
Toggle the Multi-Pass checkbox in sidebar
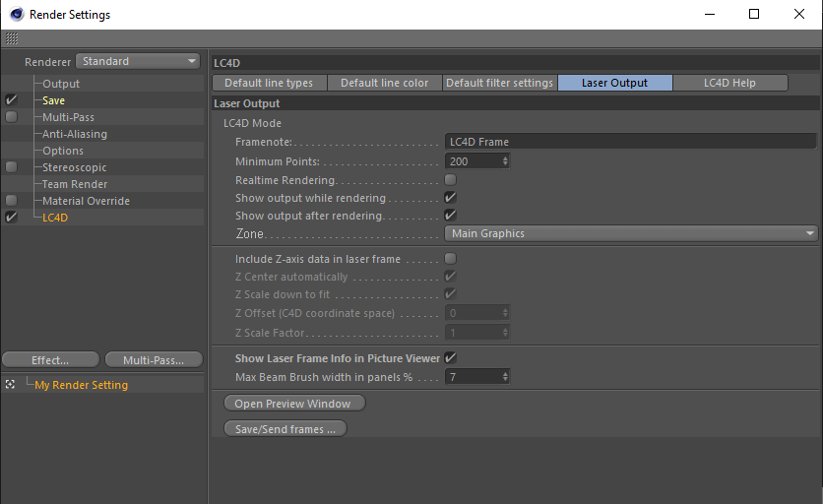(x=11, y=117)
